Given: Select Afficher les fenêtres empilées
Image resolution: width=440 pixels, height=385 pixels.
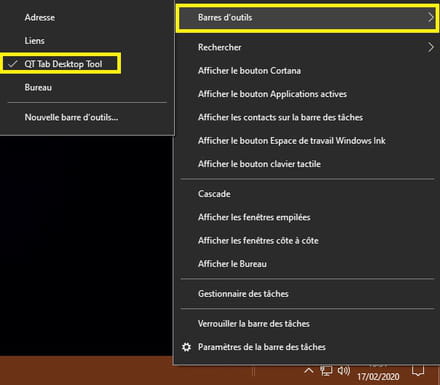Looking at the screenshot, I should pyautogui.click(x=307, y=217).
